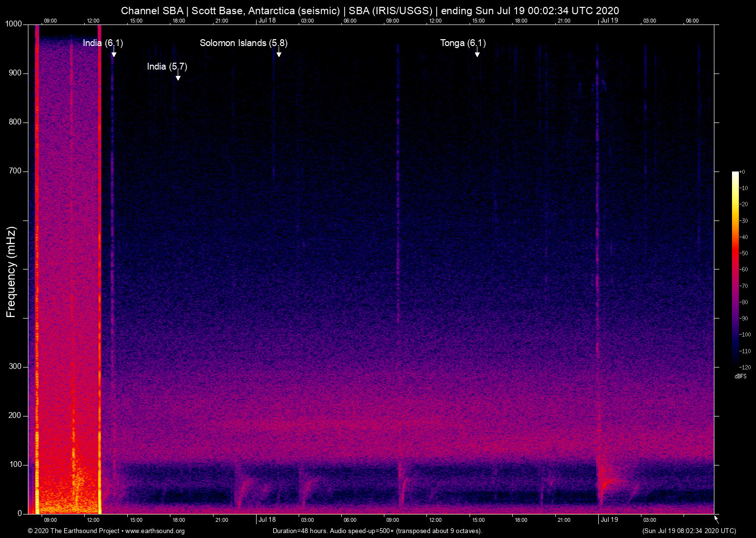The width and height of the screenshot is (756, 538).
Task: Click the Solomon Islands (5.8) label
Action: click(x=243, y=43)
